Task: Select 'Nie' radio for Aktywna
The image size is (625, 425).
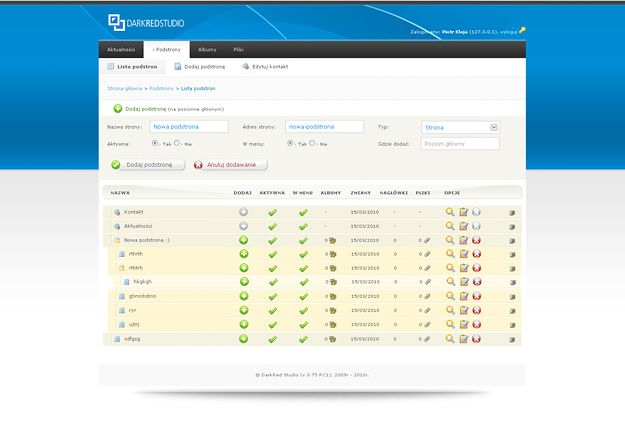Action: click(178, 143)
